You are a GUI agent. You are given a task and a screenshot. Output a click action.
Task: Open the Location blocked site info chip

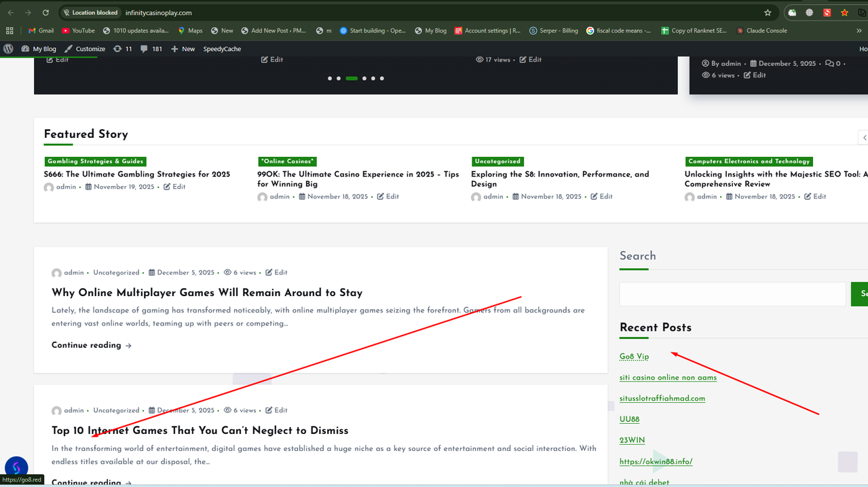click(x=90, y=12)
